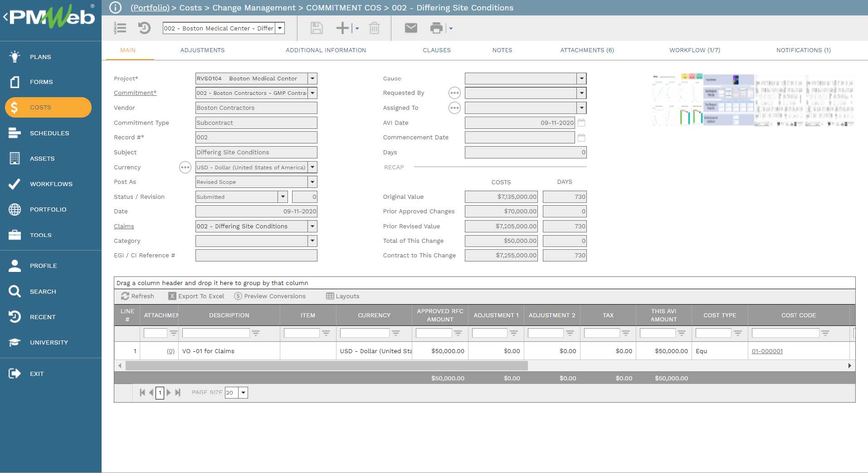Switch to the Additional Information tab
868x473 pixels.
326,50
